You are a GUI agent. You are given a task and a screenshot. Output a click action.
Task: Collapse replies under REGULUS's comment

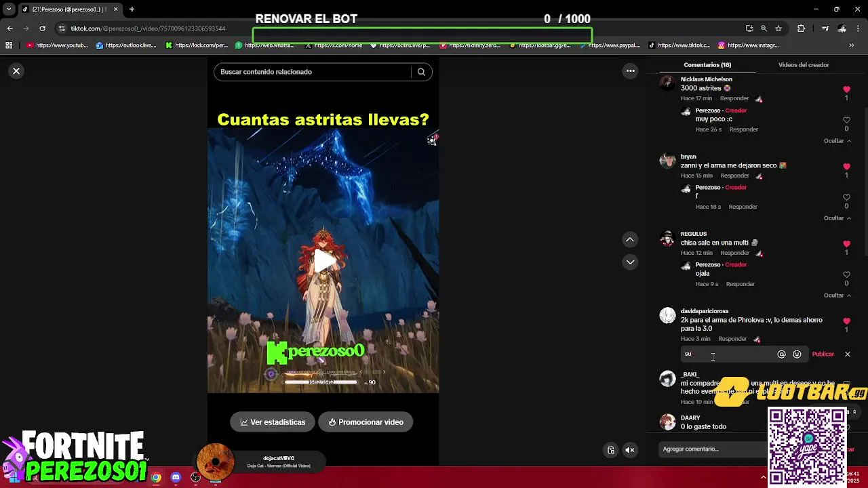click(x=837, y=296)
